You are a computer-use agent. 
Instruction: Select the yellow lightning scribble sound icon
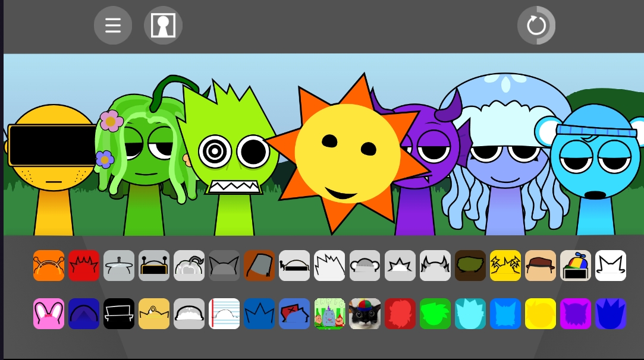505,266
